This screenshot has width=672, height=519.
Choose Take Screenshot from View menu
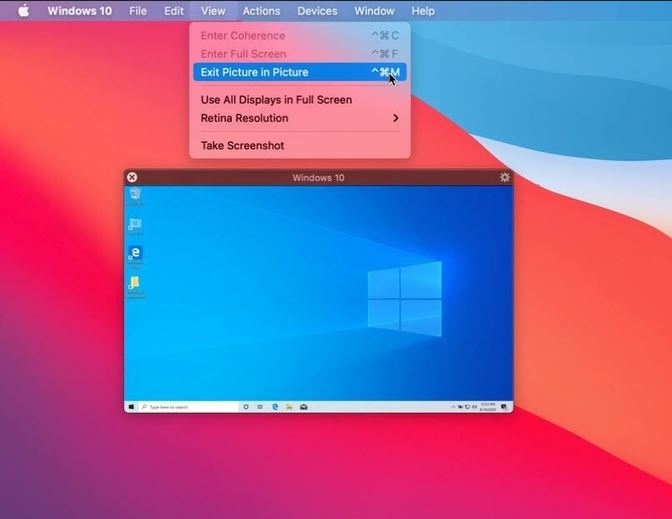coord(300,146)
